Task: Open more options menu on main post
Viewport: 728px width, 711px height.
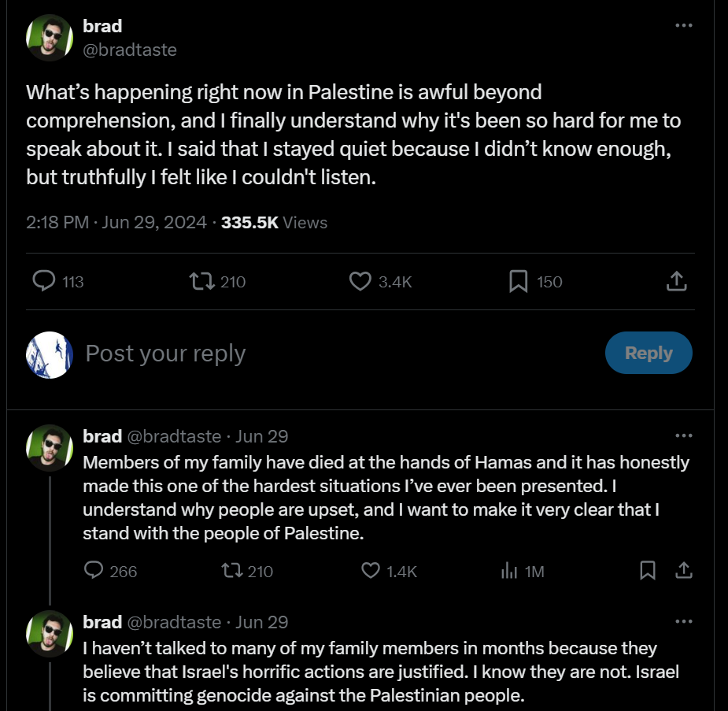Action: click(683, 25)
